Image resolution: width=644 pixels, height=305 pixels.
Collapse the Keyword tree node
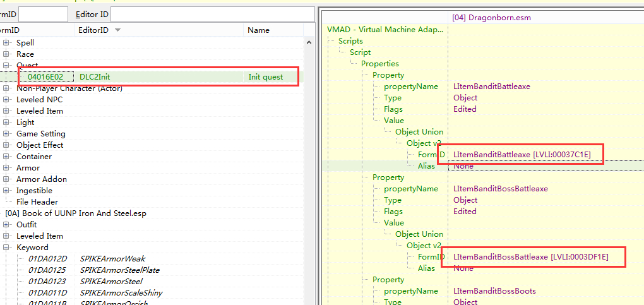pos(6,248)
